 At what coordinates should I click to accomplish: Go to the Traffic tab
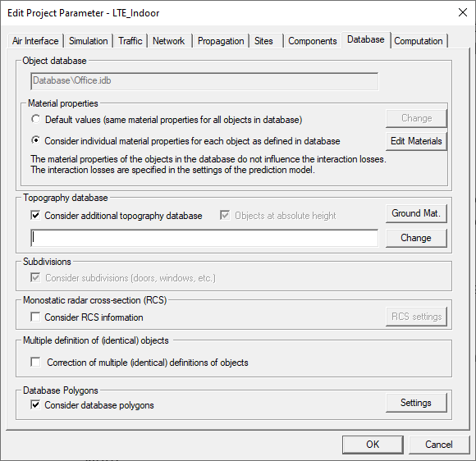click(x=130, y=41)
